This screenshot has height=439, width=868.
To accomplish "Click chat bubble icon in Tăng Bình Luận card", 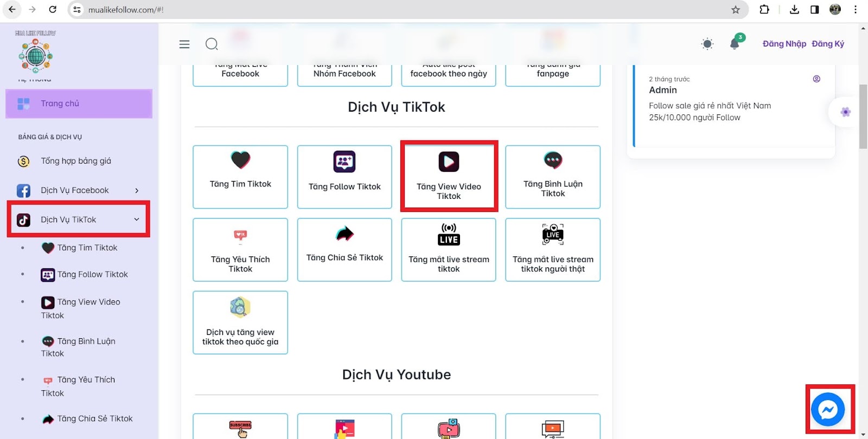I will coord(553,160).
